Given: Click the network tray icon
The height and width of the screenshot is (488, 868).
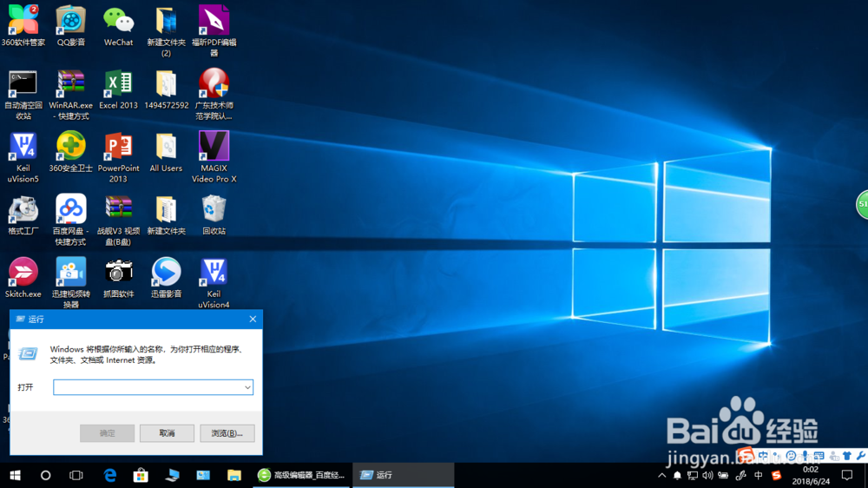Looking at the screenshot, I should [693, 475].
